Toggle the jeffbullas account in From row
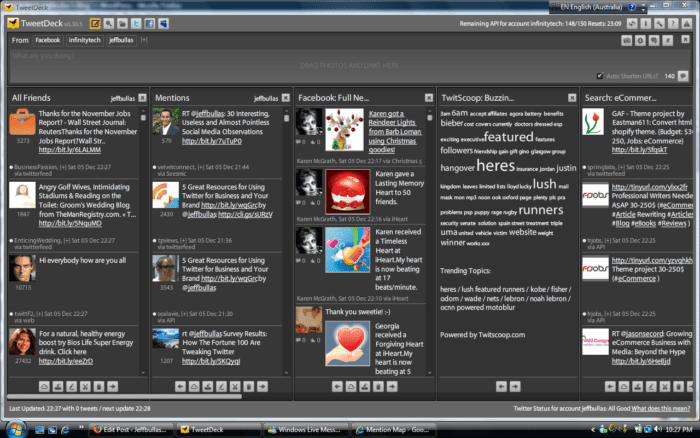This screenshot has width=700, height=438. pos(121,40)
